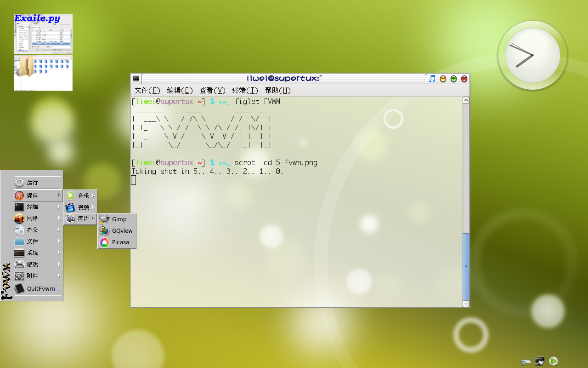The width and height of the screenshot is (588, 368).
Task: Click the 'scrot -cd 5 fvwm.png' command text
Action: [276, 163]
